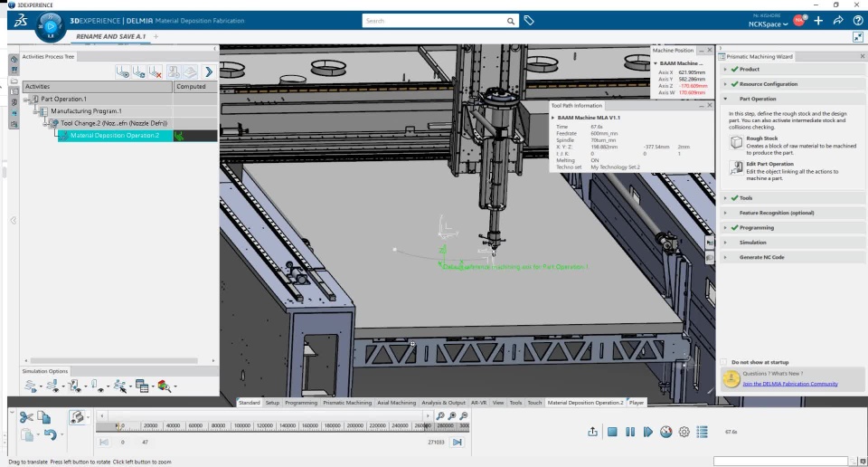Image resolution: width=868 pixels, height=467 pixels.
Task: Click the timeline zoom fit magnifier icon
Action: [440, 415]
